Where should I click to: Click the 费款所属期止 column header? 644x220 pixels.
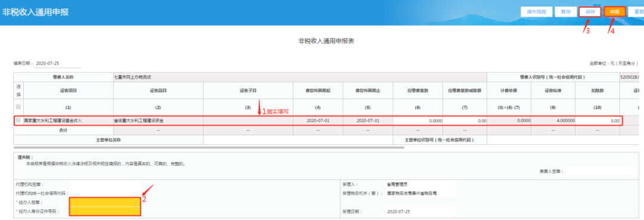coord(368,90)
